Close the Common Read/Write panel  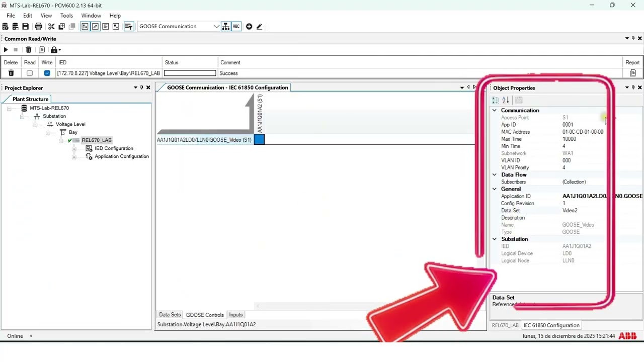pos(639,39)
